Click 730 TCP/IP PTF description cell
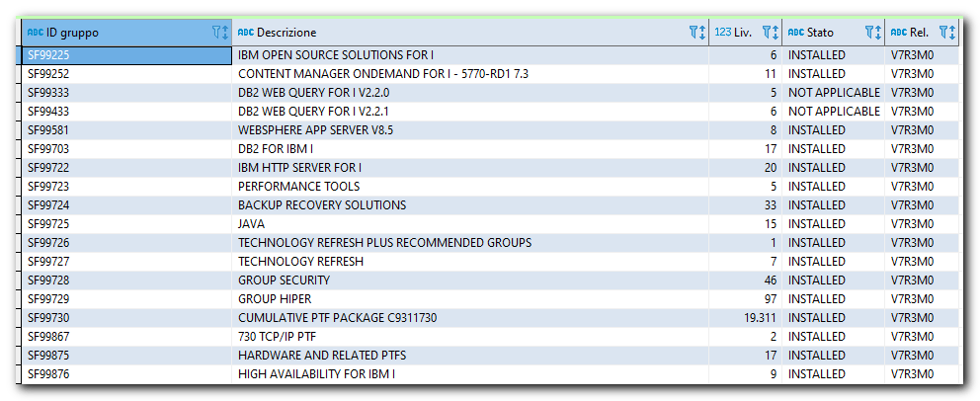The width and height of the screenshot is (980, 401). click(470, 336)
